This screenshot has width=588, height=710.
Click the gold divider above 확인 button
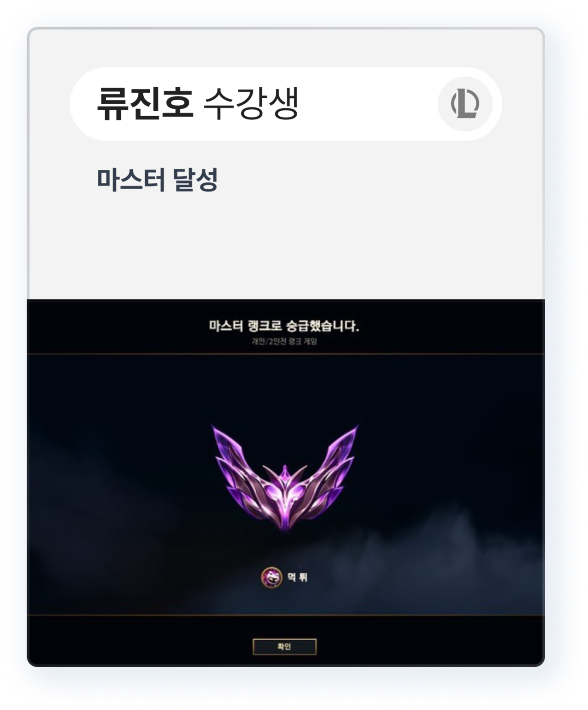286,614
